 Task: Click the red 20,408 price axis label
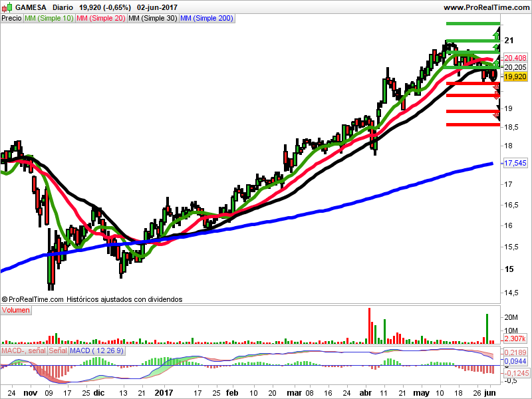pos(515,58)
